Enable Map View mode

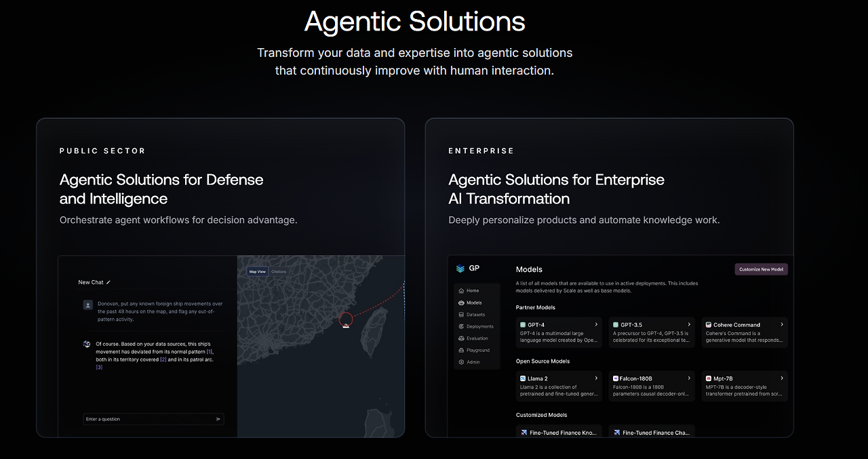click(257, 271)
